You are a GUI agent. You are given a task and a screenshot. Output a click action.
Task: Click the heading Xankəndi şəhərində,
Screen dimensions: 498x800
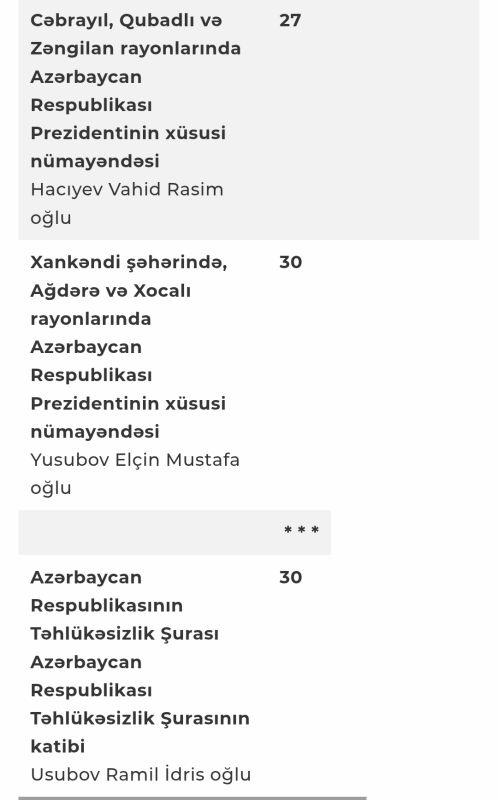tap(129, 262)
